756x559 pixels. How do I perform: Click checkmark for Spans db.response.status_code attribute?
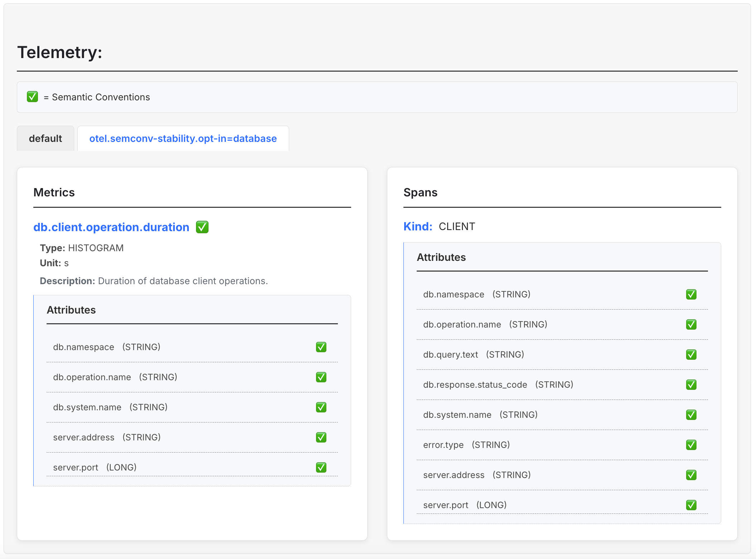click(x=691, y=384)
